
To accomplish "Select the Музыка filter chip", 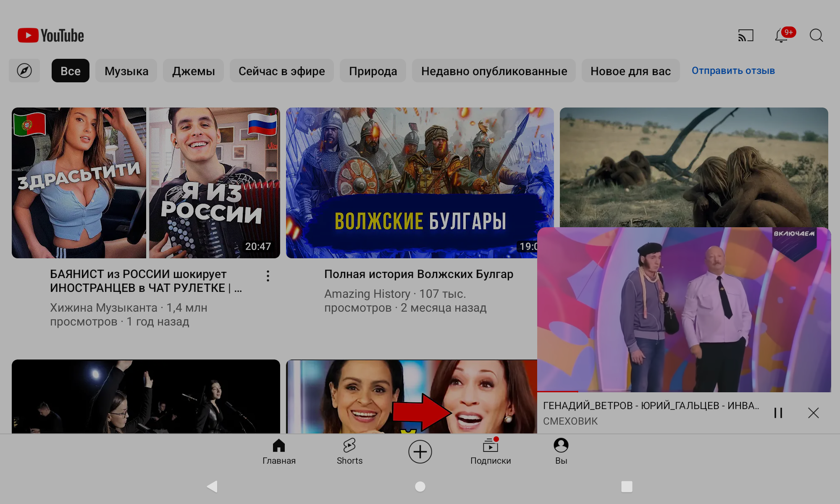I will click(126, 71).
